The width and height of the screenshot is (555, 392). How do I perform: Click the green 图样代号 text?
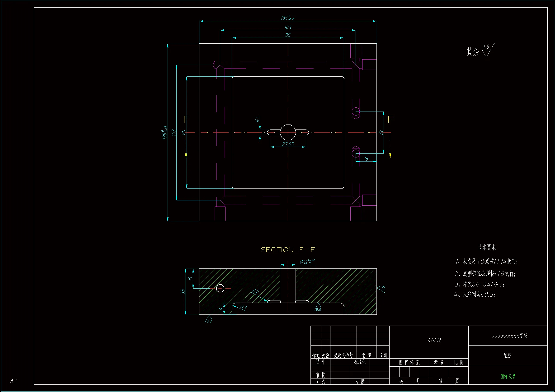point(508,376)
